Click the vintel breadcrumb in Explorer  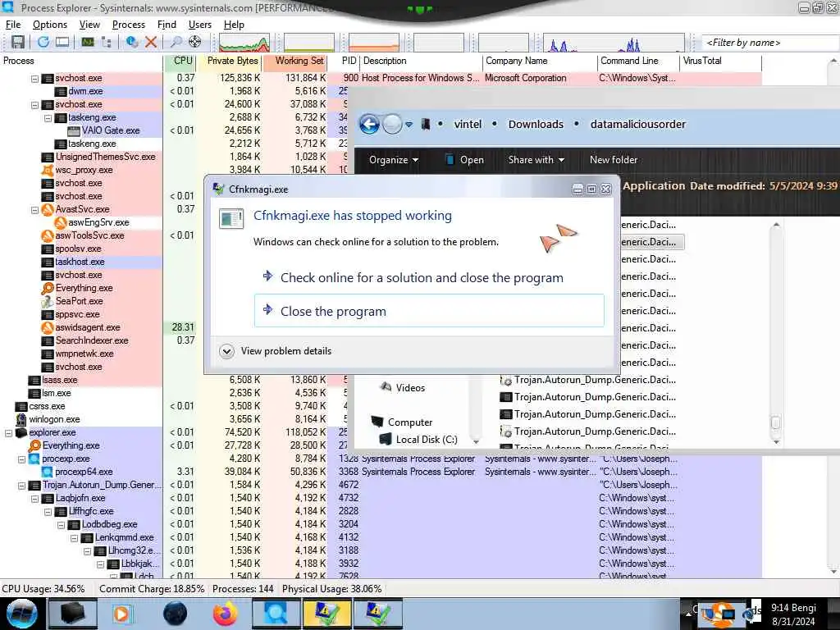[468, 125]
